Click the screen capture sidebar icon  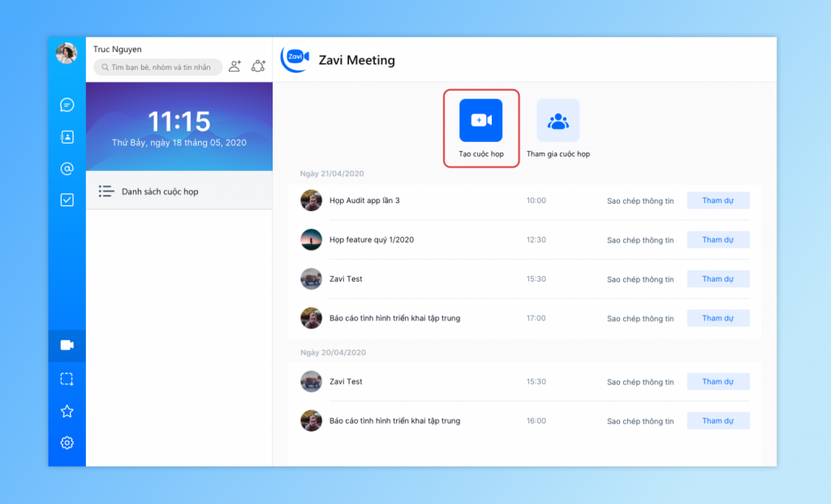click(x=67, y=379)
